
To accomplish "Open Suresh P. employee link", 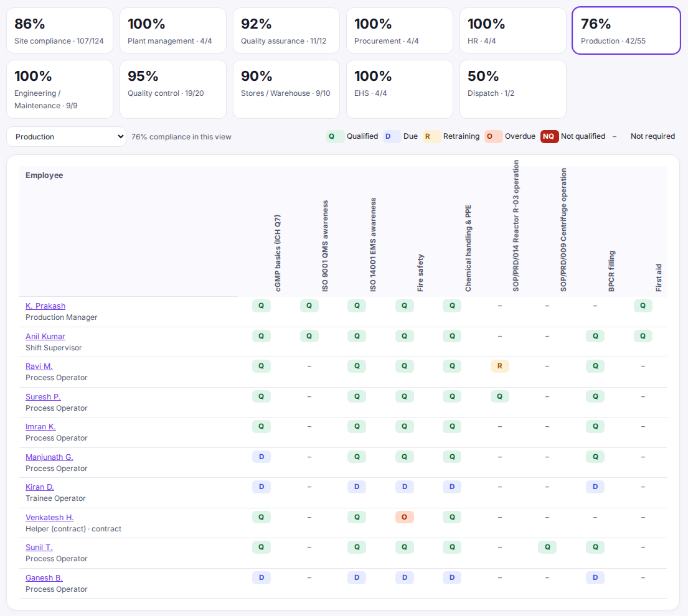I will click(x=43, y=397).
